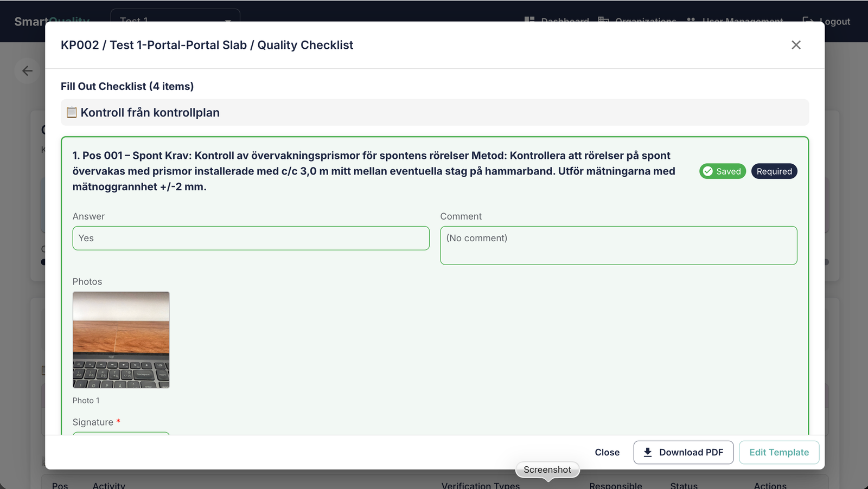Click the dialog title KP002 / Test 1-Portal-Portal Slab
This screenshot has width=868, height=489.
point(207,45)
